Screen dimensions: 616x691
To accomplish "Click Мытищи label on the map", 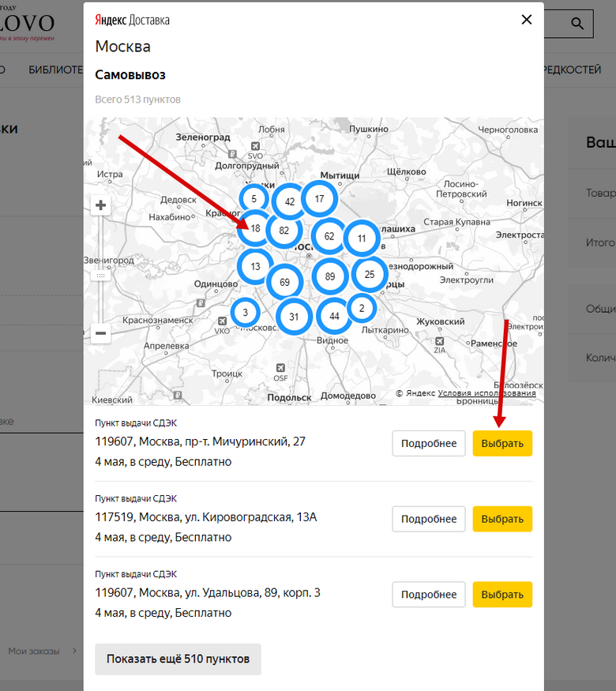I will pos(340,175).
